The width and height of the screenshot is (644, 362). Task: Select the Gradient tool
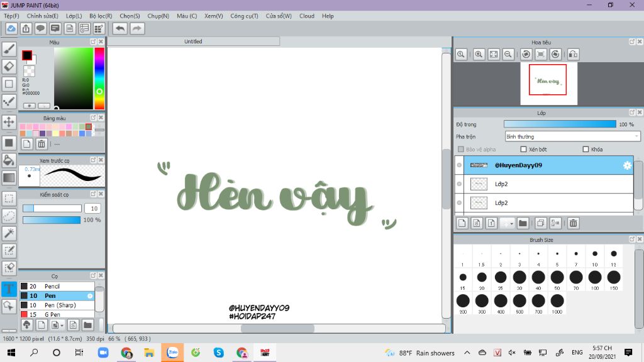coord(9,178)
